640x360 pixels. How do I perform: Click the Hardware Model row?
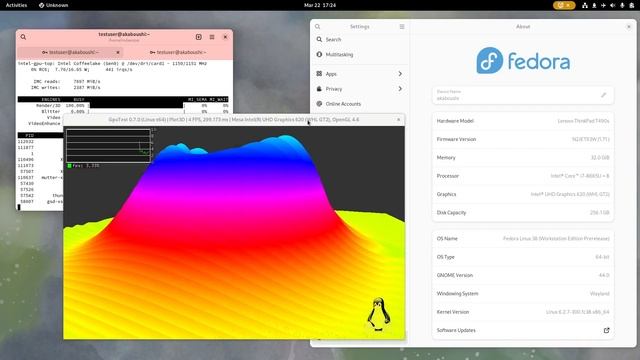point(523,121)
